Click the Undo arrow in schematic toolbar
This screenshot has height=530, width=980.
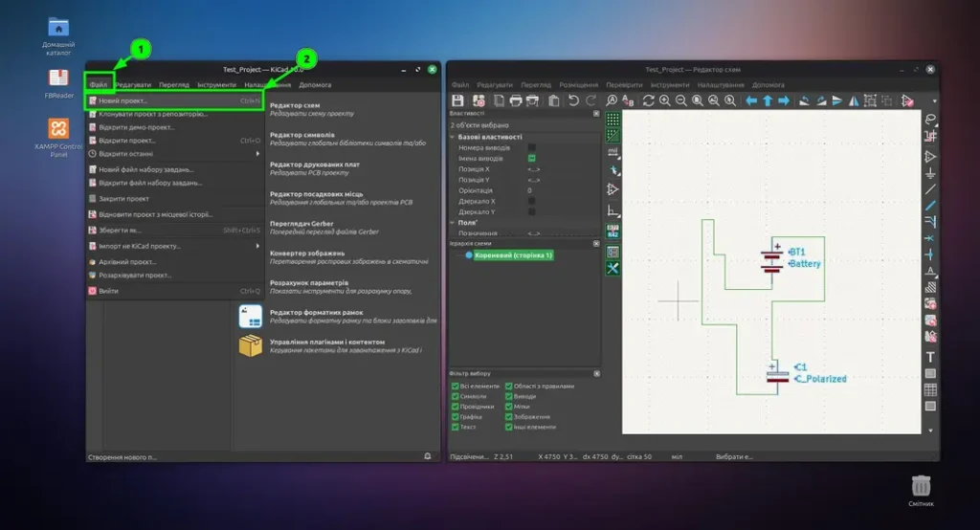point(573,100)
